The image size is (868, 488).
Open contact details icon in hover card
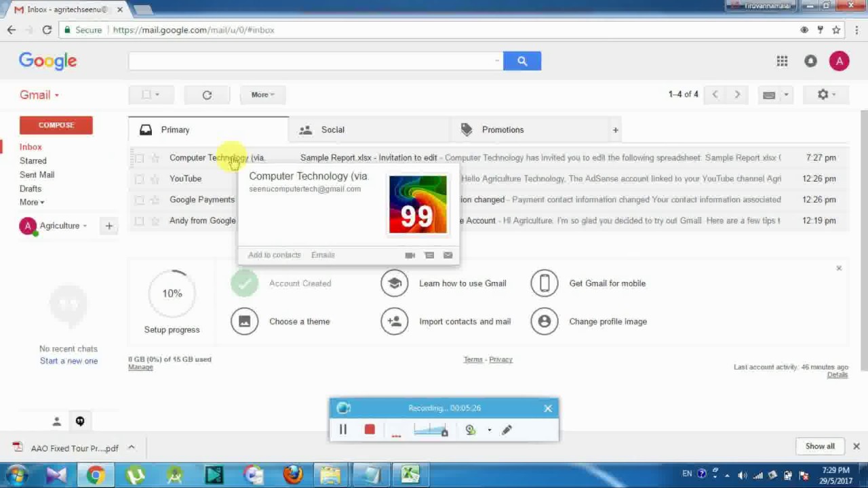[429, 255]
